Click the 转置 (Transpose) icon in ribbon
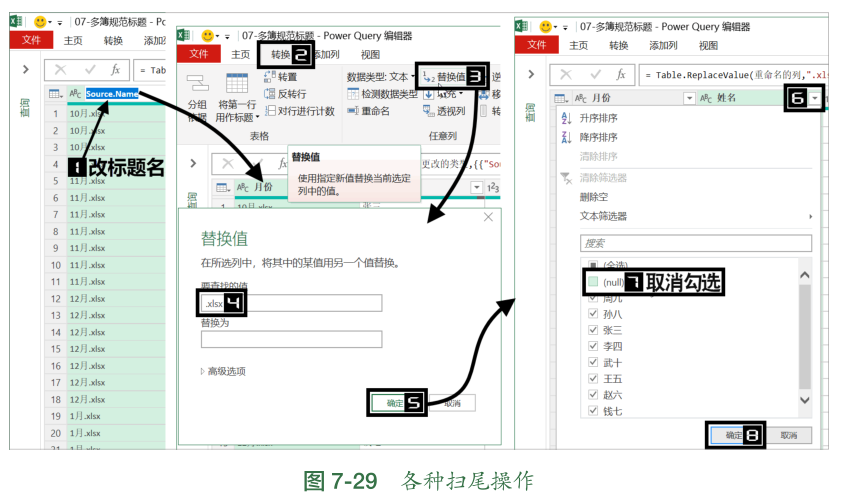This screenshot has width=843, height=494. 270,77
